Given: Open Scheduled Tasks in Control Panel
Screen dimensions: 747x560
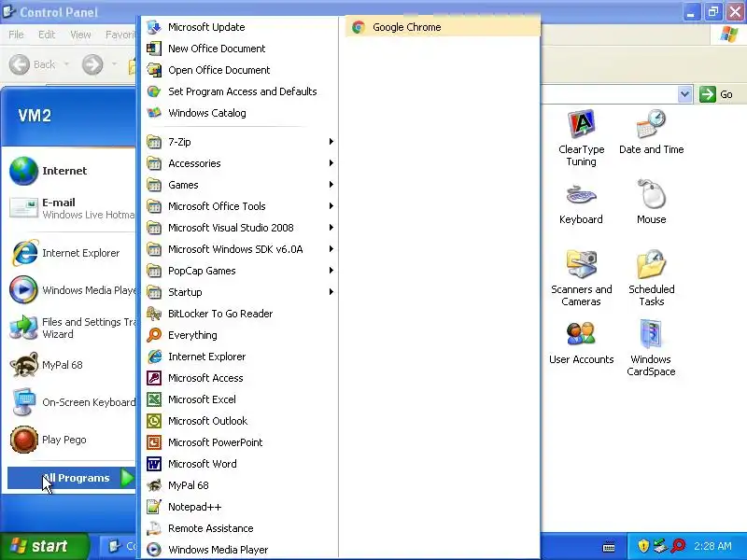Looking at the screenshot, I should point(651,278).
